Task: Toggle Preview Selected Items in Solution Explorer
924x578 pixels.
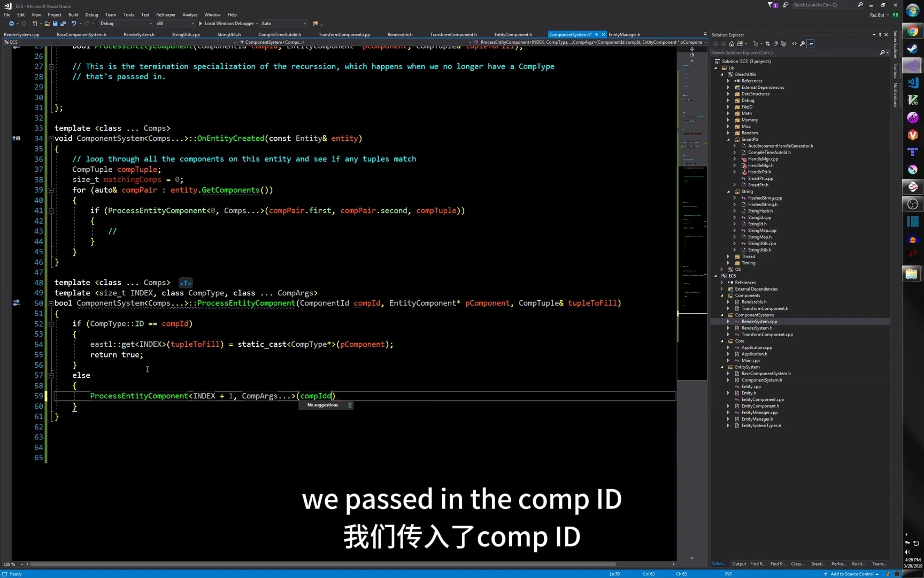Action: coord(811,44)
